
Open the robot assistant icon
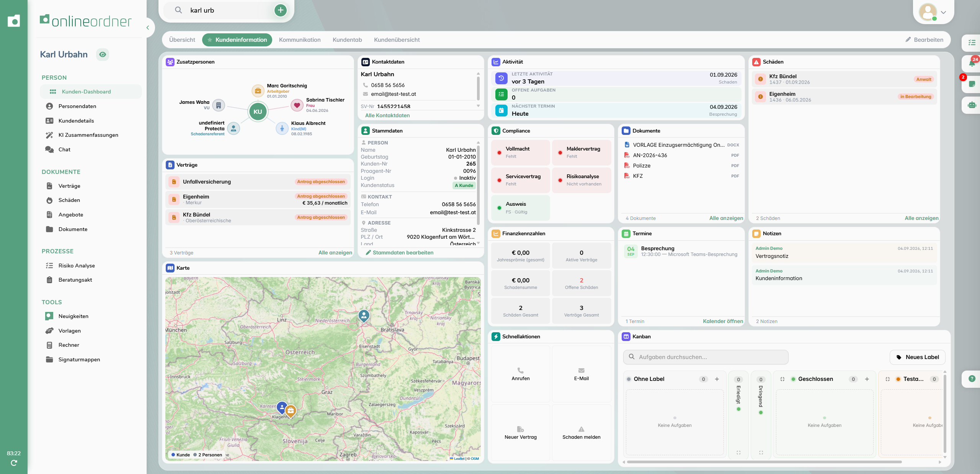pos(972,105)
